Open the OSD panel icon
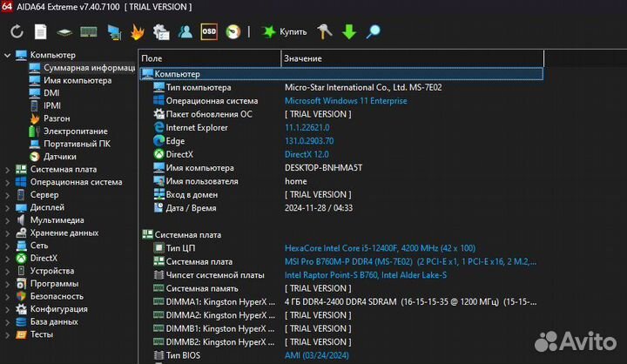627x364 pixels. [209, 31]
